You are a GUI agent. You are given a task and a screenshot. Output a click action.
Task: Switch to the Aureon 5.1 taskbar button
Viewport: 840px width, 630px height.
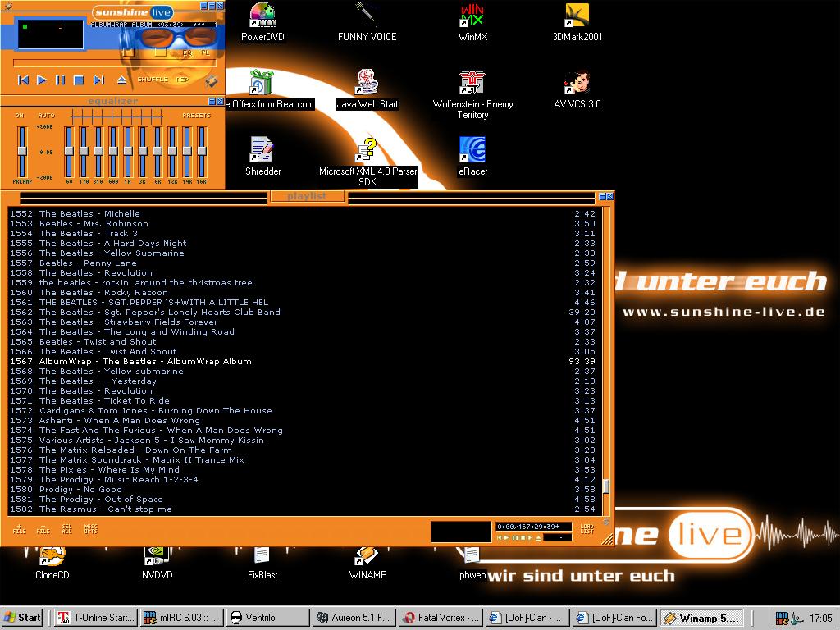click(354, 618)
